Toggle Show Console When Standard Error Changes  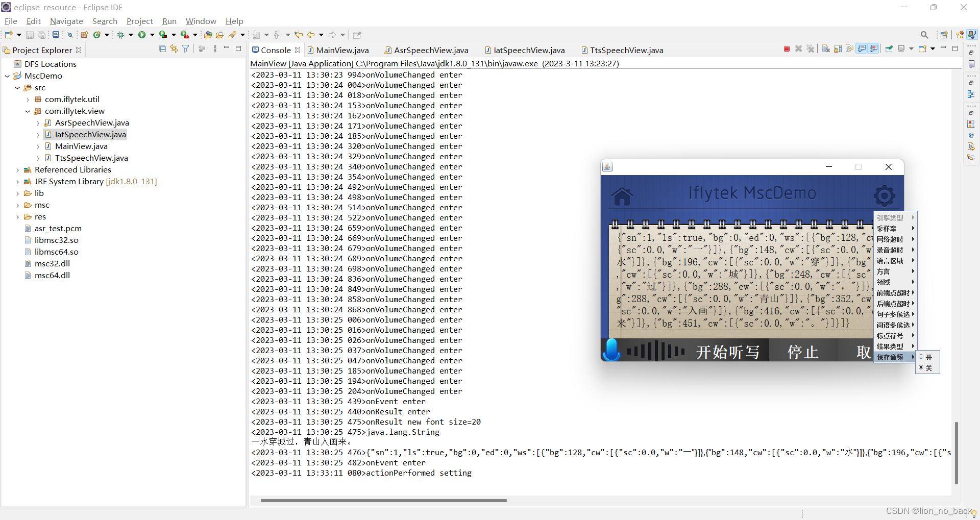(873, 48)
